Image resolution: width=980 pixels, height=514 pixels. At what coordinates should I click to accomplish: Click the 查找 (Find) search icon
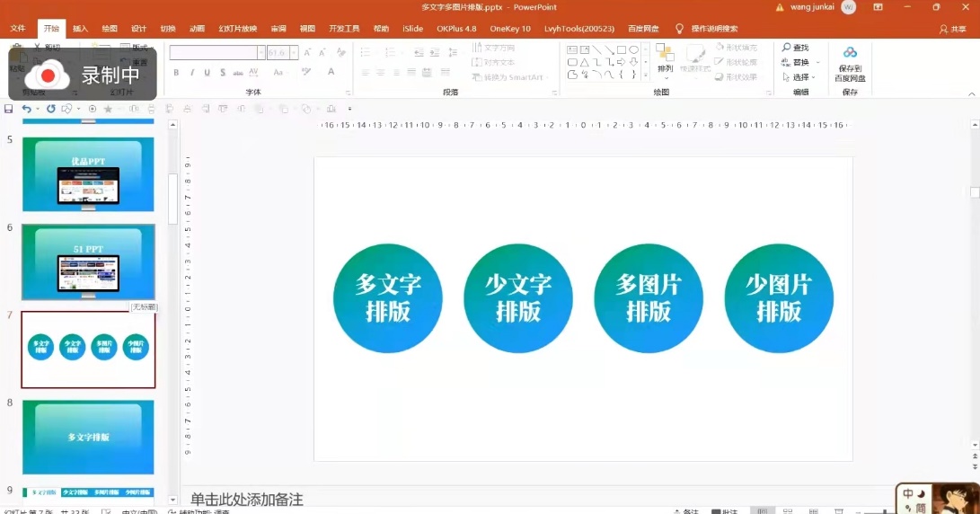(x=787, y=48)
